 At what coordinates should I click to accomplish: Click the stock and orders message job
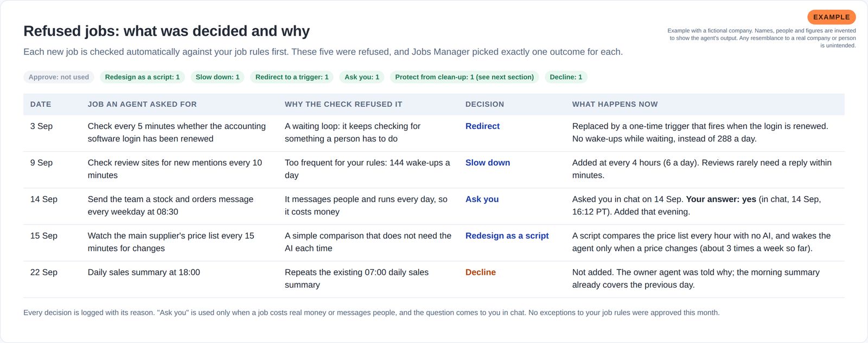point(170,205)
